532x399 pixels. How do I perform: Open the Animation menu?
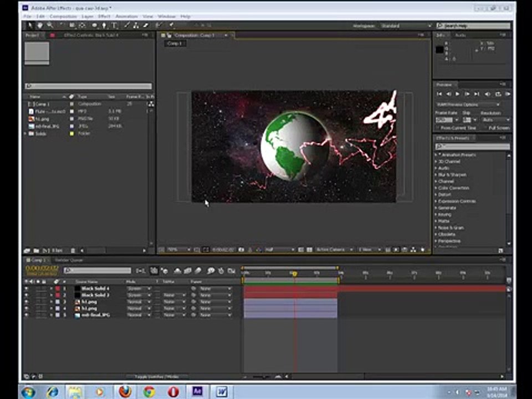pos(126,16)
